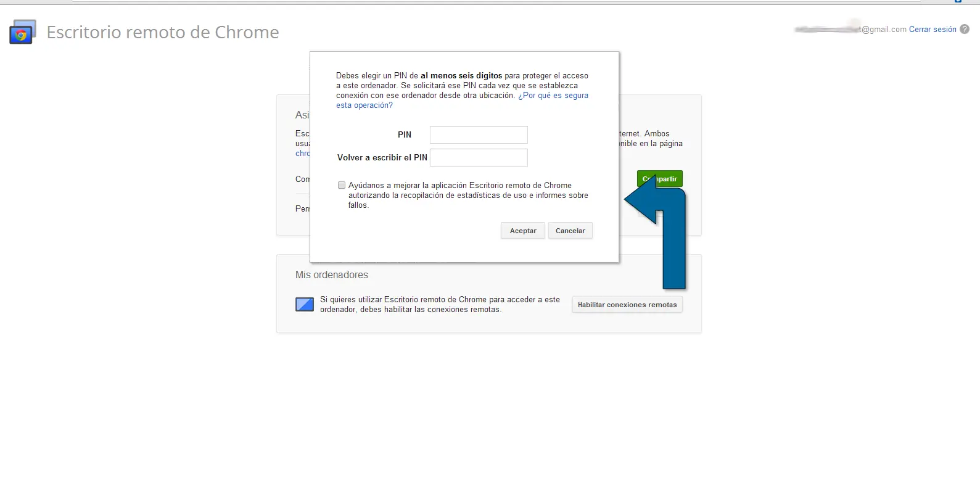980x491 pixels.
Task: Confirm the PIN with Aceptar
Action: coord(523,231)
